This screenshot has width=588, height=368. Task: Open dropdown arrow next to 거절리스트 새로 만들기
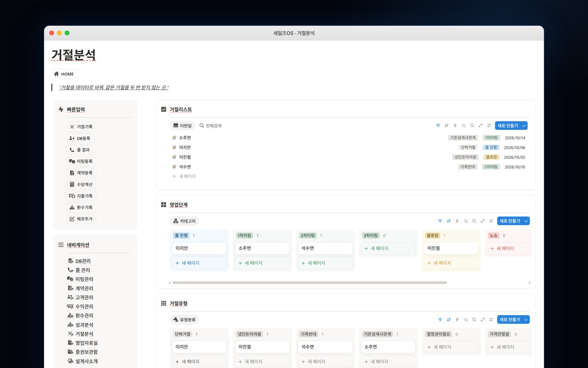[x=524, y=125]
